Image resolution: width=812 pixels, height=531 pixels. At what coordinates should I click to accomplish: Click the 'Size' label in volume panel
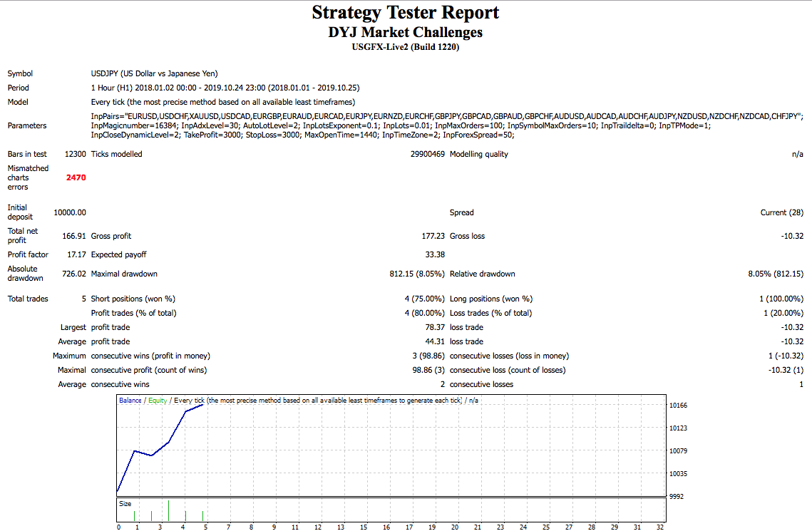pos(125,504)
